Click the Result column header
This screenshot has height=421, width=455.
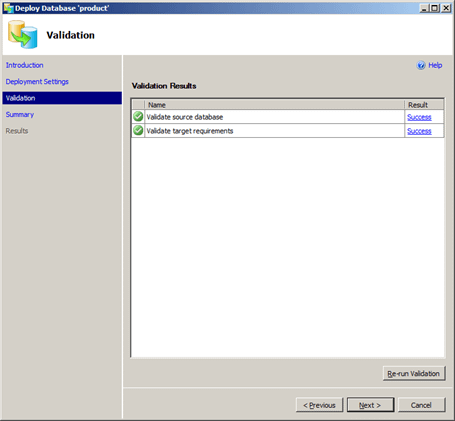pyautogui.click(x=424, y=105)
